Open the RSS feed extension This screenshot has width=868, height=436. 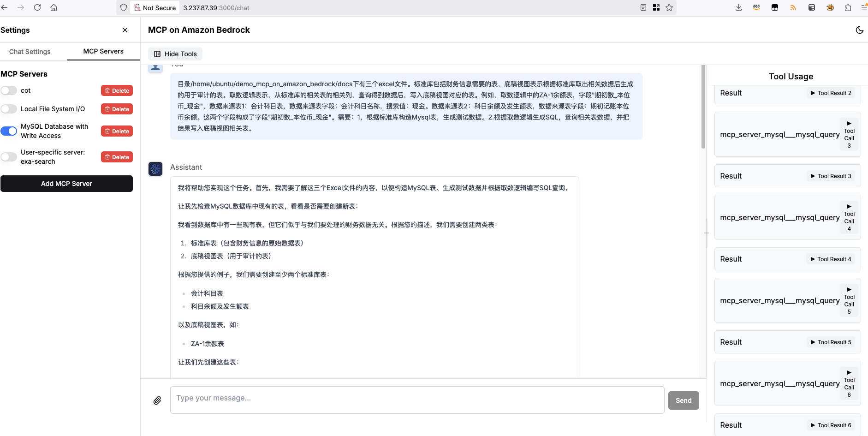(793, 7)
